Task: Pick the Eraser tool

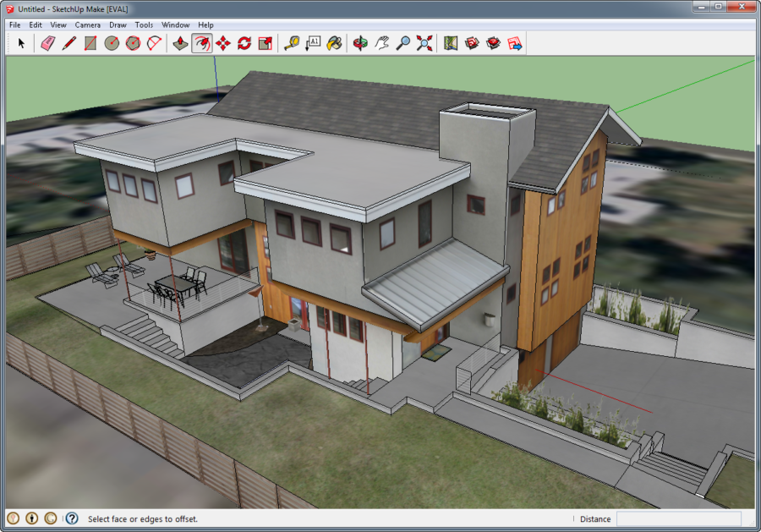Action: click(47, 43)
